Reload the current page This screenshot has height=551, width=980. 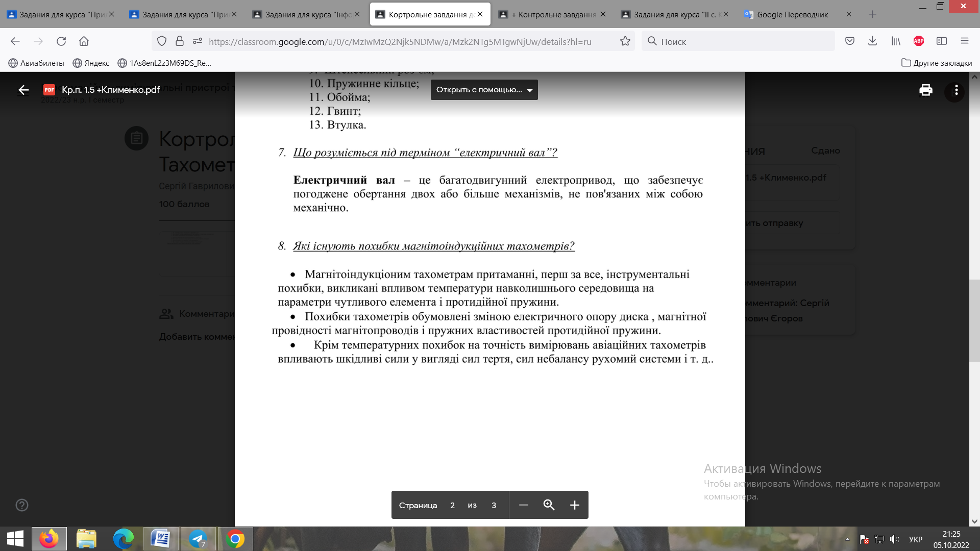point(61,41)
